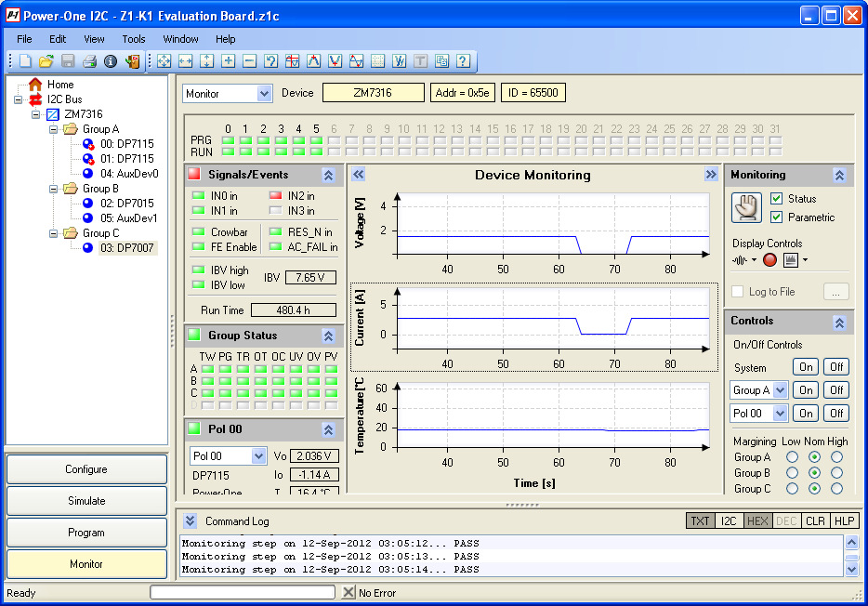
Task: Open the Print icon on the toolbar
Action: click(88, 61)
